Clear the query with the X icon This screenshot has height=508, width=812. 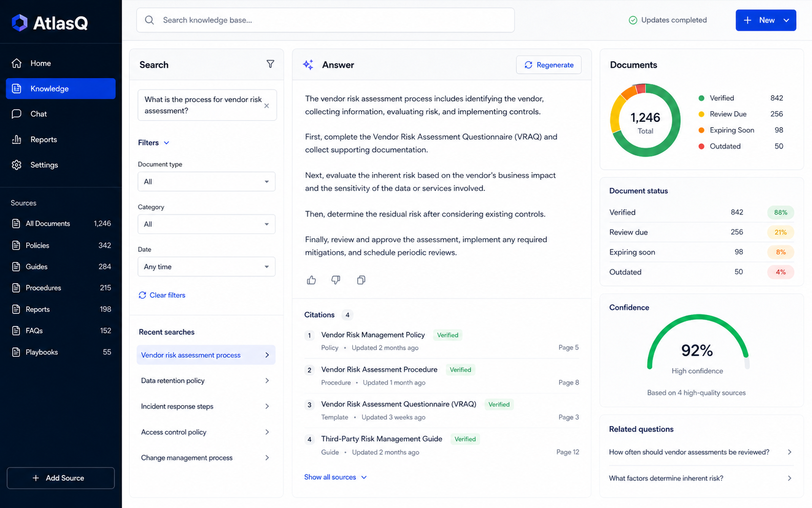click(x=266, y=105)
